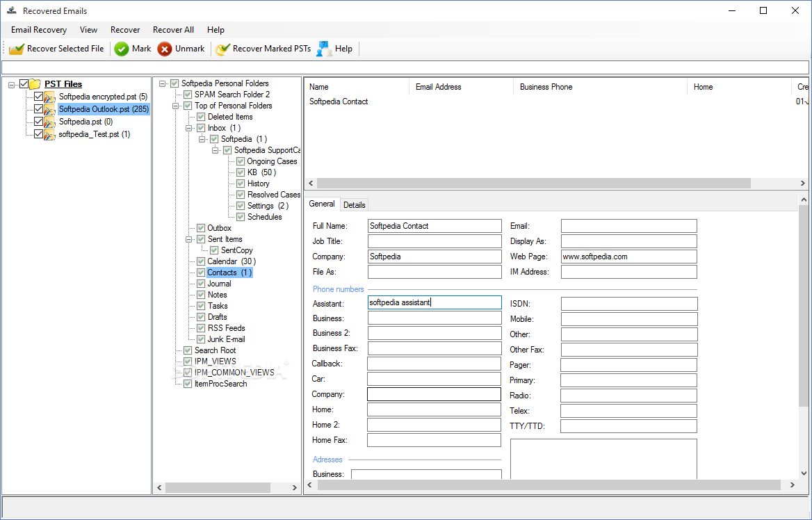This screenshot has width=812, height=520.
Task: Click the folder tree horizontal scrollbar thumb
Action: click(218, 488)
